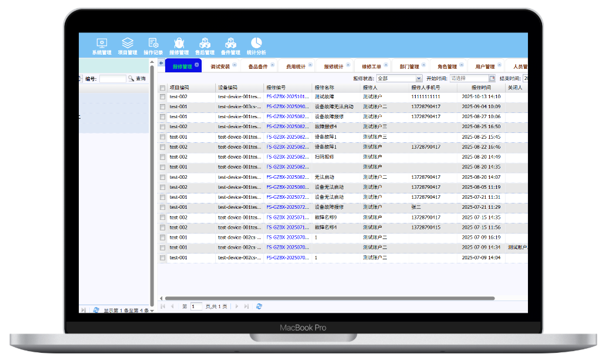Select the 报修管理 bug icon

point(179,44)
